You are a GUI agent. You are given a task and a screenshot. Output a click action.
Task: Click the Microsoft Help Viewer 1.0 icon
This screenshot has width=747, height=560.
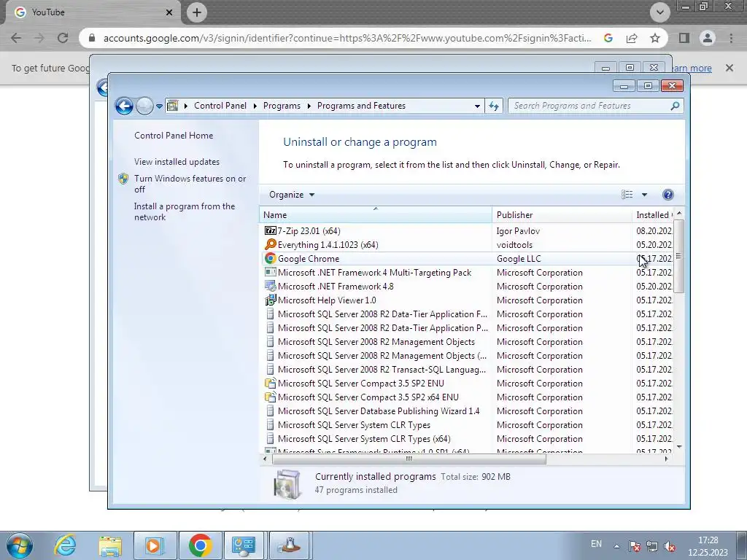270,300
